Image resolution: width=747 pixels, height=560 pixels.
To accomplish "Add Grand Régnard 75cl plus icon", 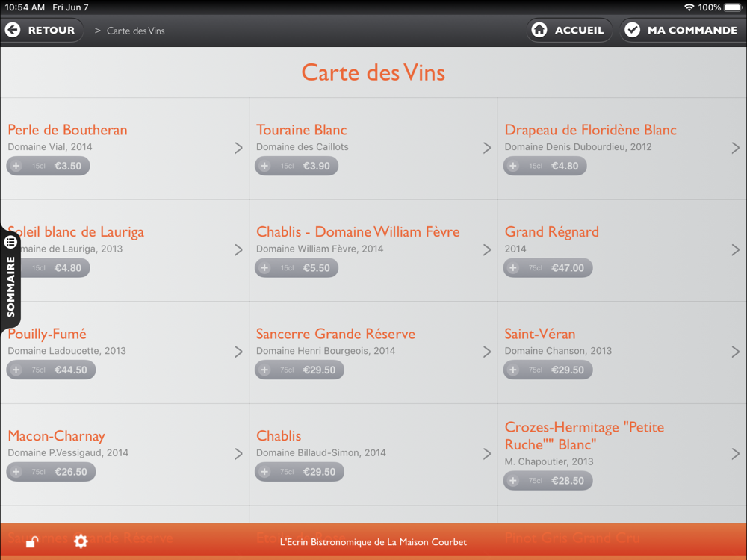I will [513, 268].
